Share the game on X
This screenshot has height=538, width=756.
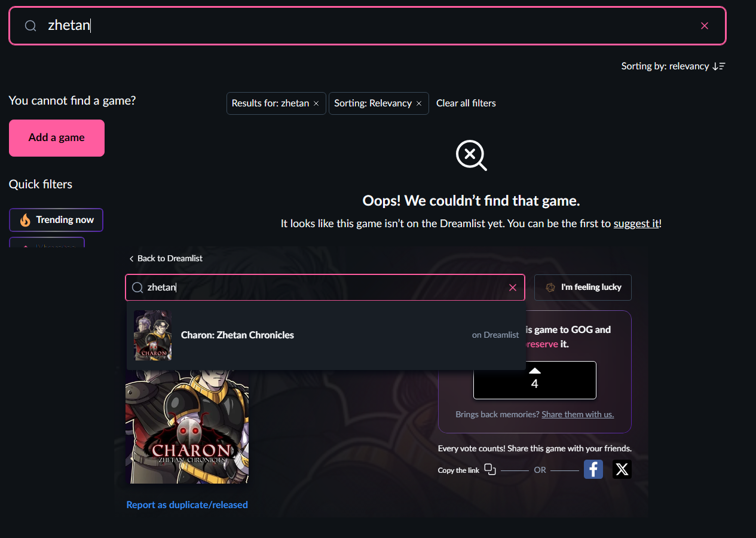pos(622,469)
